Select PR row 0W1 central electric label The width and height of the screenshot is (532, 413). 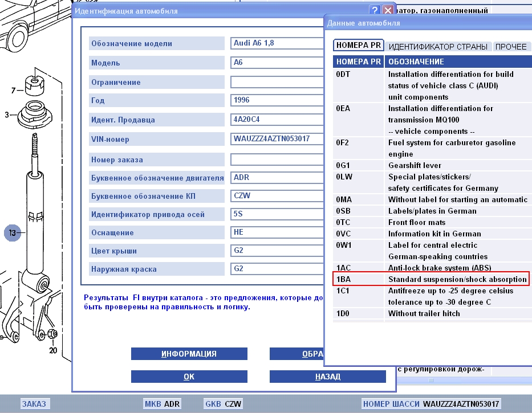click(x=432, y=251)
